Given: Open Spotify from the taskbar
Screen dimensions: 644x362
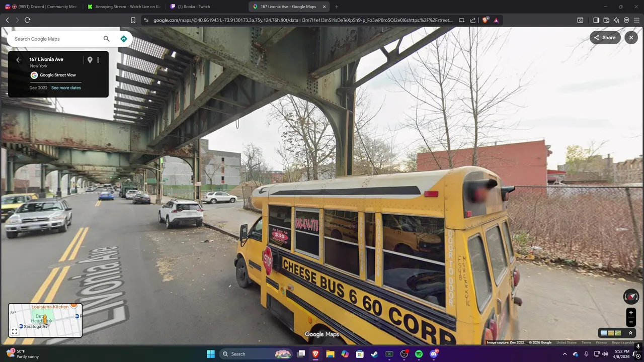Looking at the screenshot, I should 419,354.
